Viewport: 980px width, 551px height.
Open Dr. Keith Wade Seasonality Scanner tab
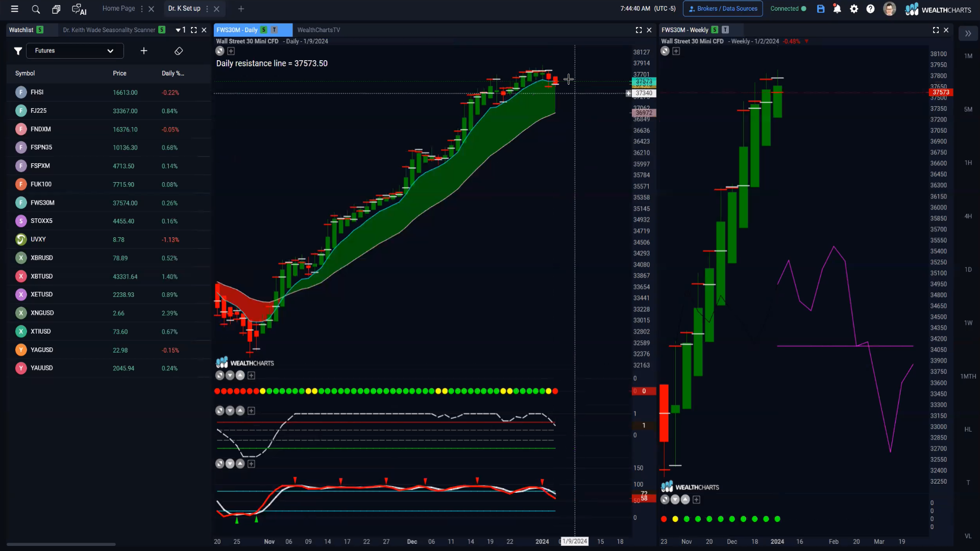click(109, 30)
